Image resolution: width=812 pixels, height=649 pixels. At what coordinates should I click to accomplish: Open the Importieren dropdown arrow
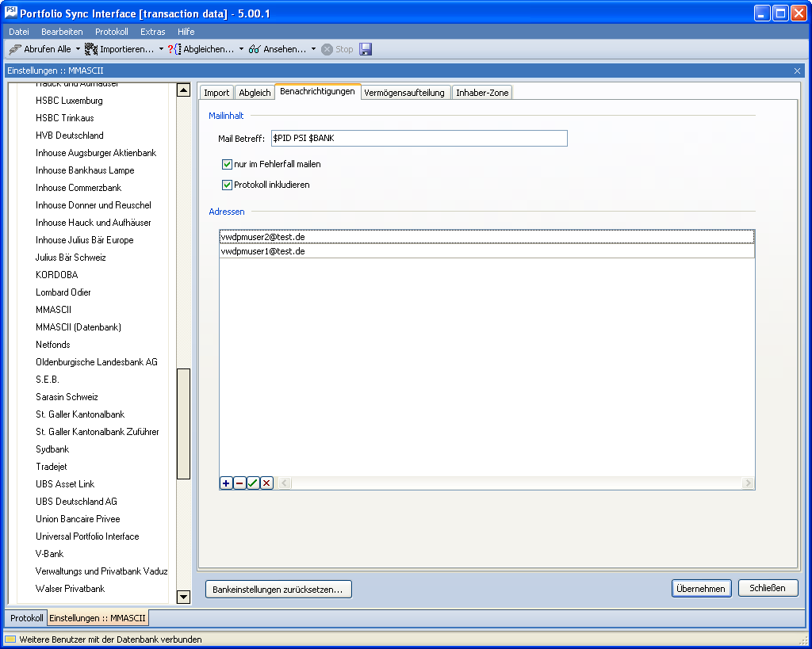coord(161,49)
